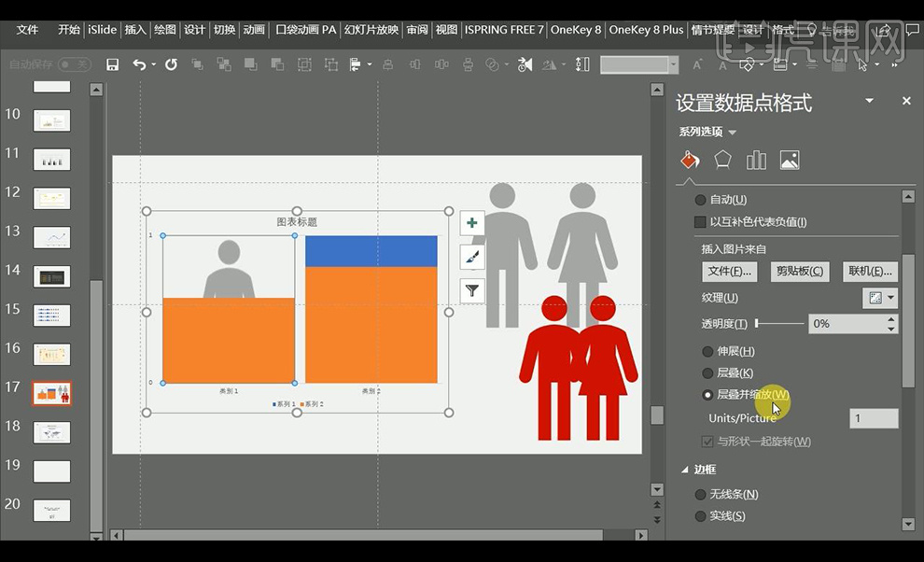The image size is (924, 562).
Task: Enable 以互补色代表负值 checkbox
Action: coord(701,222)
